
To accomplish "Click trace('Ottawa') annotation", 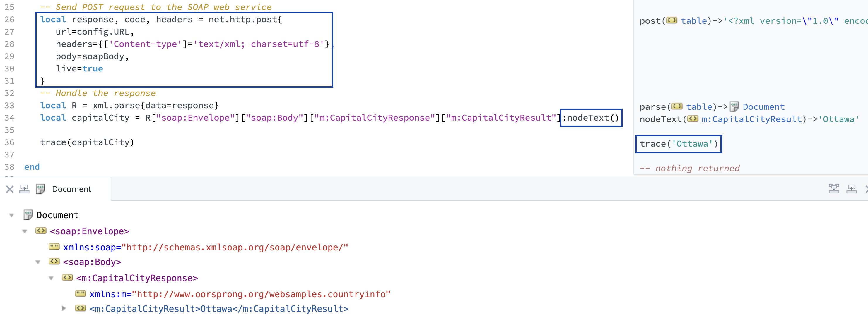I will tap(678, 144).
